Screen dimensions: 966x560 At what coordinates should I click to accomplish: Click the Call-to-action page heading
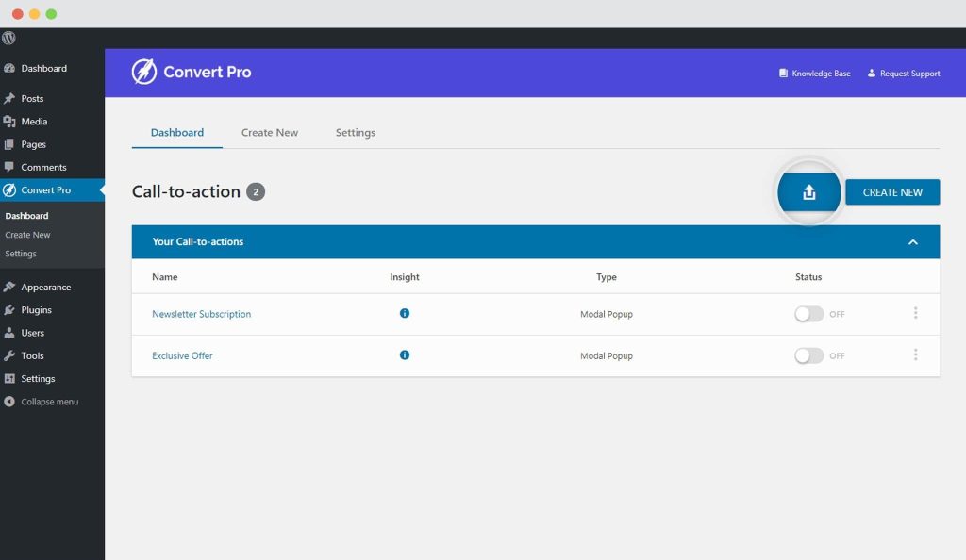pyautogui.click(x=186, y=191)
